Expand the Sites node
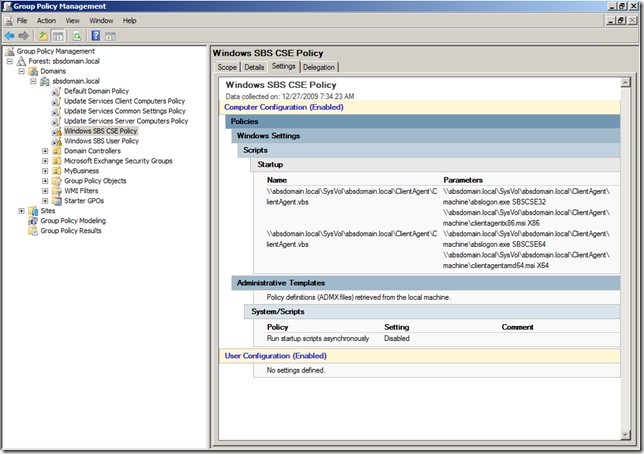 coord(21,211)
